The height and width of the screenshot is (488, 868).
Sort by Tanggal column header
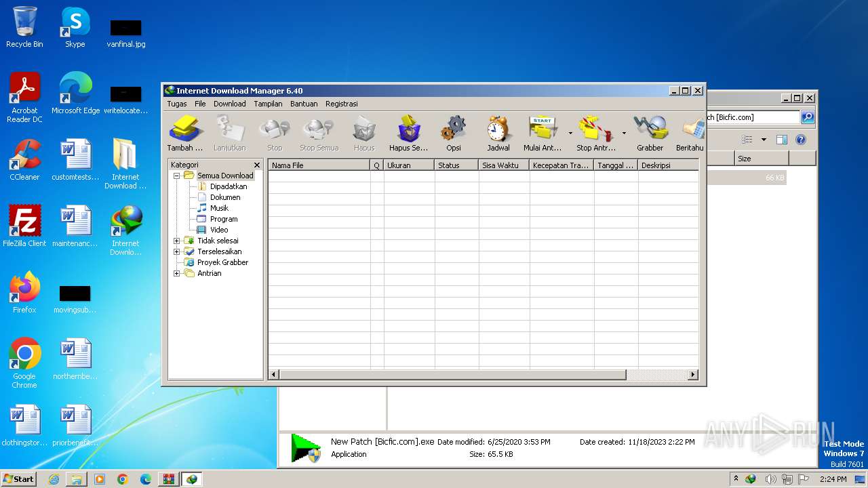[x=616, y=165]
